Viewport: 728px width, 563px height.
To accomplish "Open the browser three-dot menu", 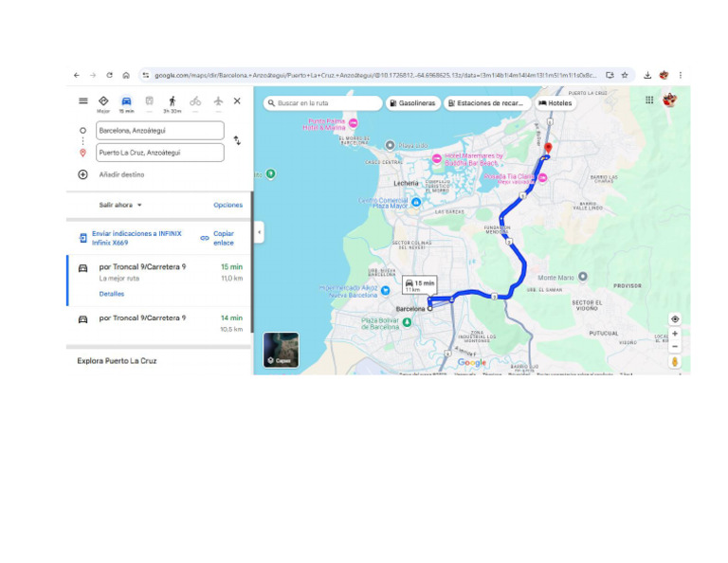I will point(681,75).
